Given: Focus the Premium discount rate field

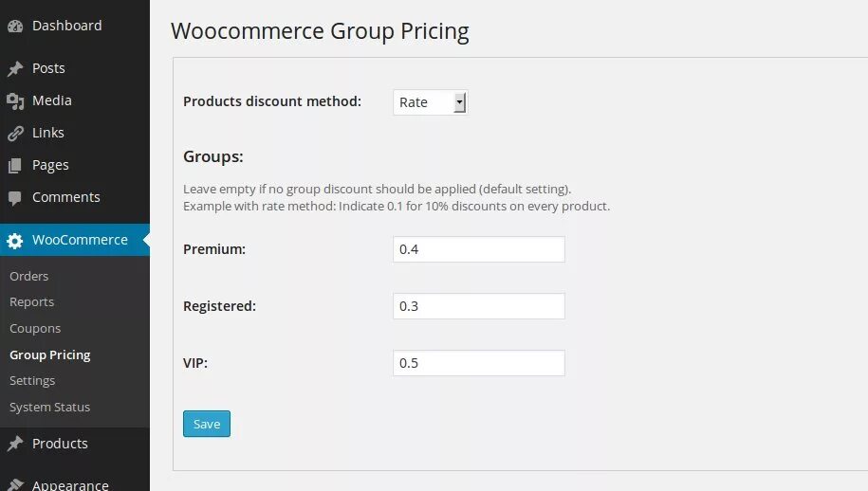Looking at the screenshot, I should [478, 249].
